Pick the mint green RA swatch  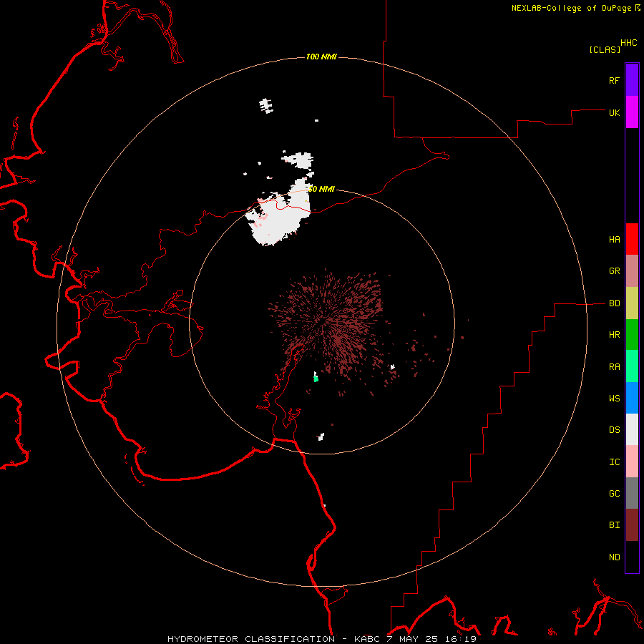pyautogui.click(x=632, y=366)
